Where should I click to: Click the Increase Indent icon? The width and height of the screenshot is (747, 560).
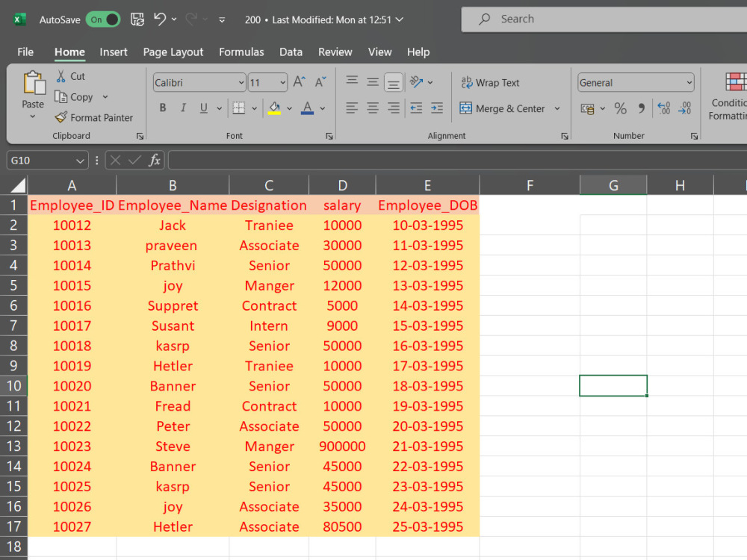pos(437,108)
